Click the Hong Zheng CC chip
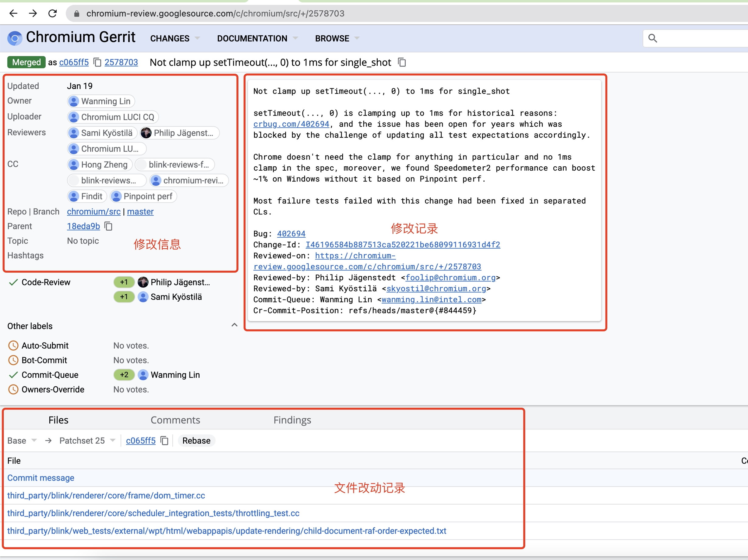The image size is (748, 560). [99, 165]
